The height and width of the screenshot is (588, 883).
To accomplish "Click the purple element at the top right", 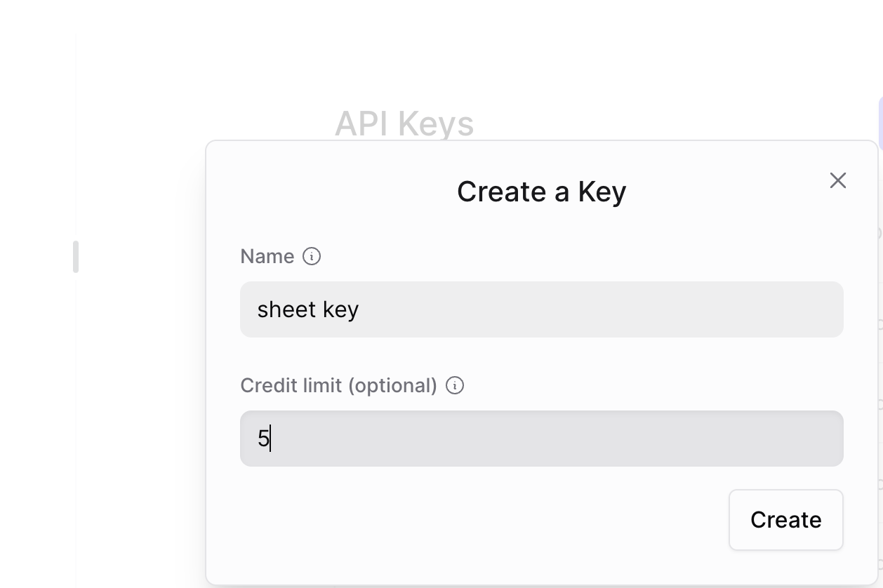I will (879, 123).
